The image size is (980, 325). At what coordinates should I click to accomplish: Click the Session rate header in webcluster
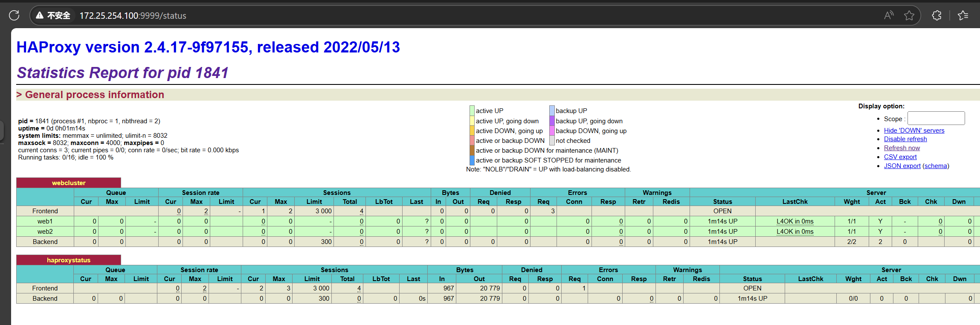200,192
